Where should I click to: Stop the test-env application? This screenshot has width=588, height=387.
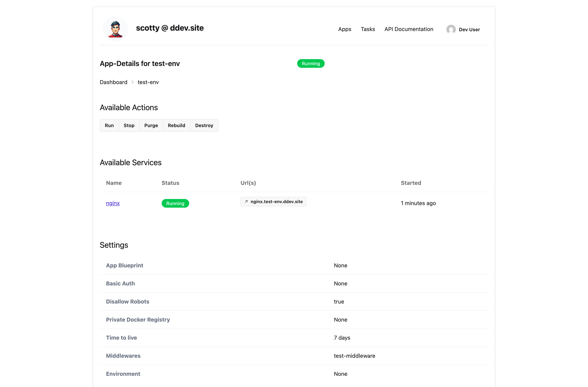129,125
